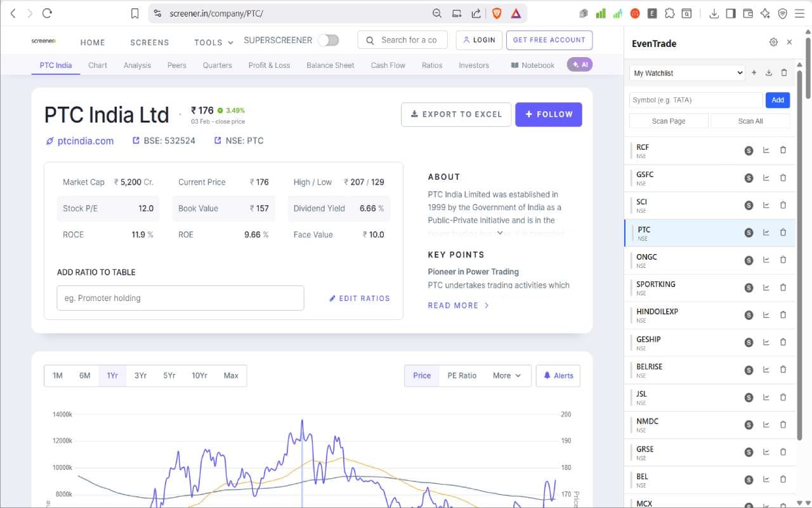Open chart Alerts button
This screenshot has height=508, width=812.
[558, 375]
